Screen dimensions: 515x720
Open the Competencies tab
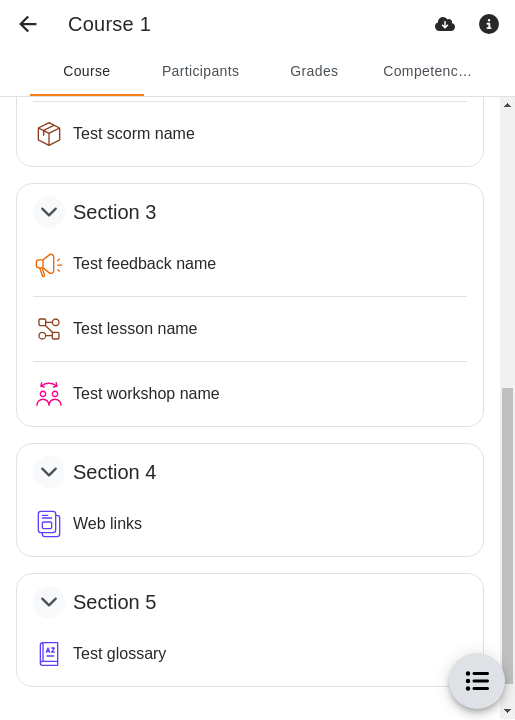coord(427,71)
